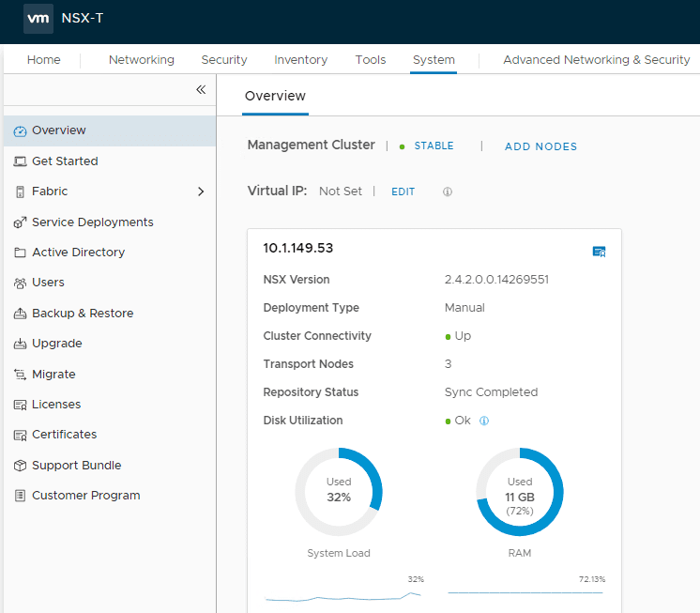700x613 pixels.
Task: Open the Security tab
Action: pyautogui.click(x=224, y=60)
